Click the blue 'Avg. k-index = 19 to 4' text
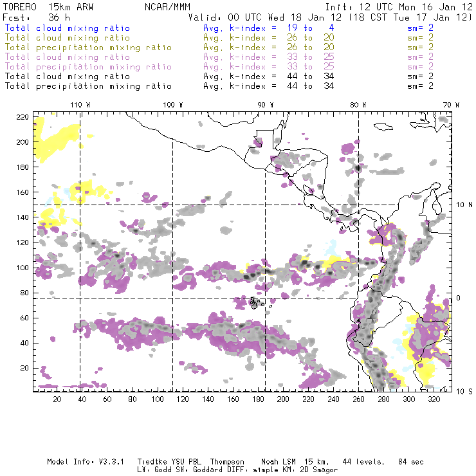The image size is (476, 476). pos(269,28)
